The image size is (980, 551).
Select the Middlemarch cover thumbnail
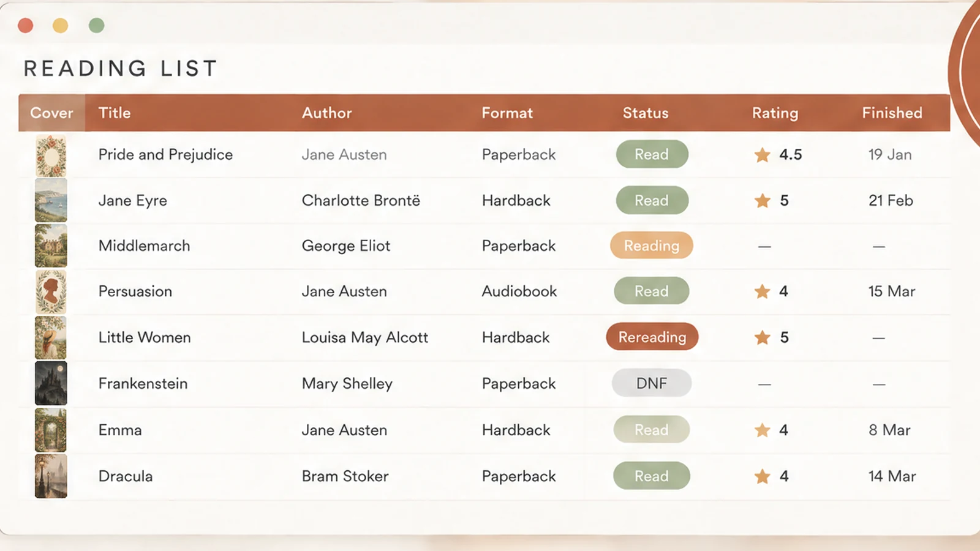51,246
